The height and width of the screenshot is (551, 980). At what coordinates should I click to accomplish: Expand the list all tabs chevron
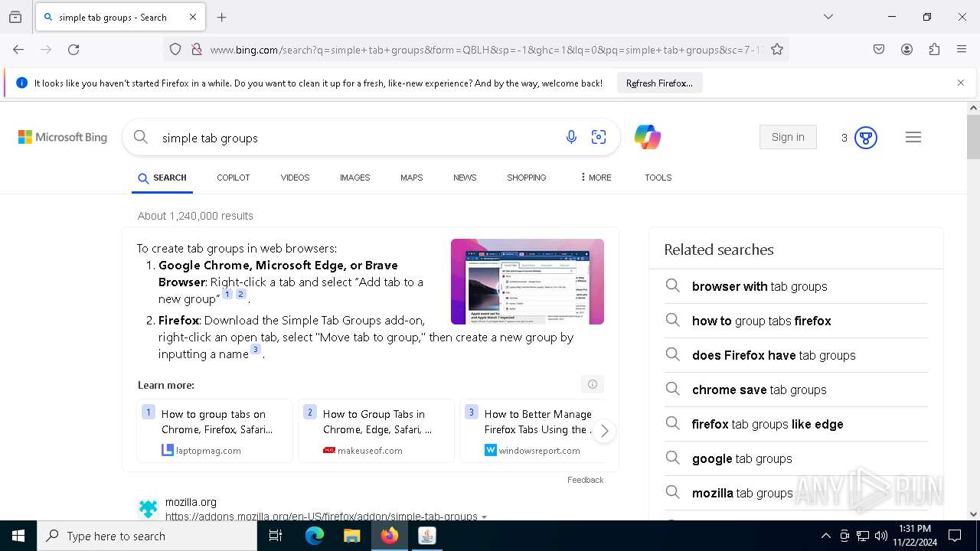[828, 17]
